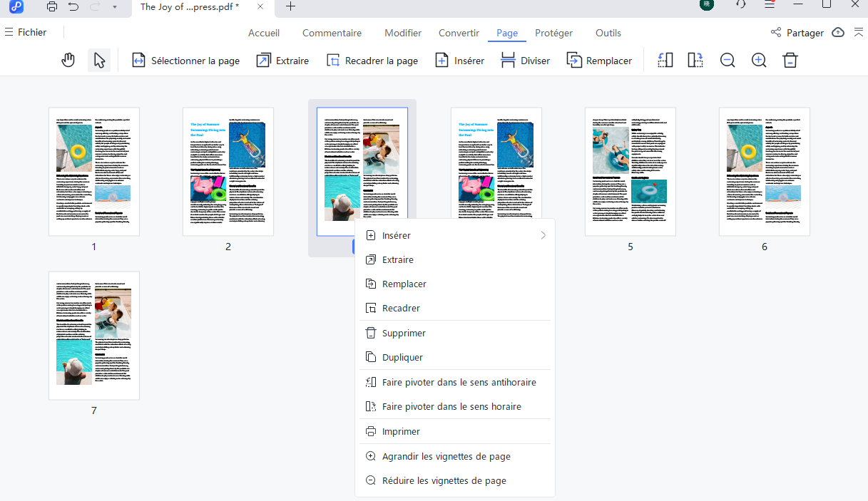Click Sélectionner la page button
This screenshot has height=501, width=868.
pos(186,61)
